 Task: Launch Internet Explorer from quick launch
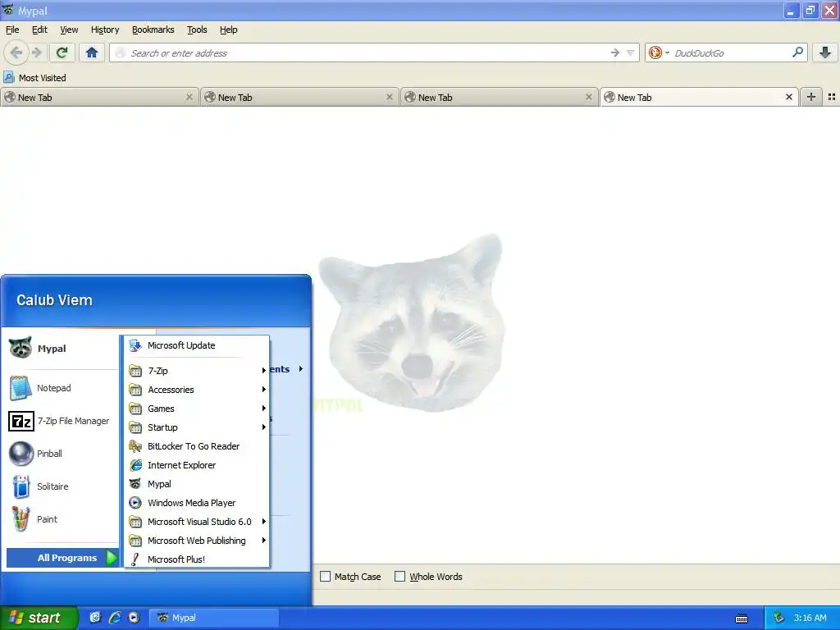tap(115, 618)
